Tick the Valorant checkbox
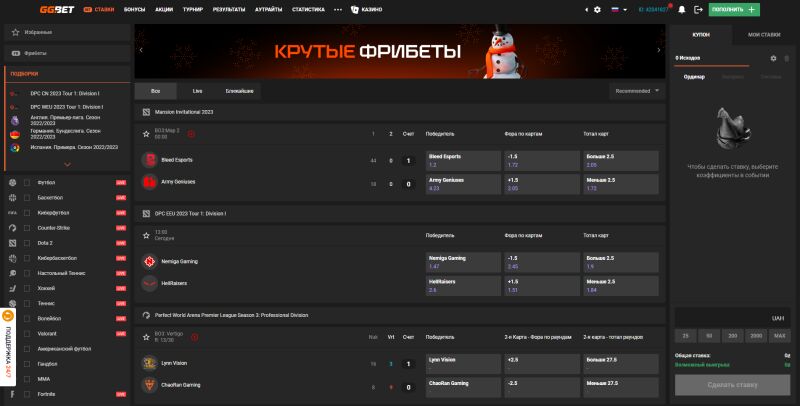 pyautogui.click(x=27, y=334)
